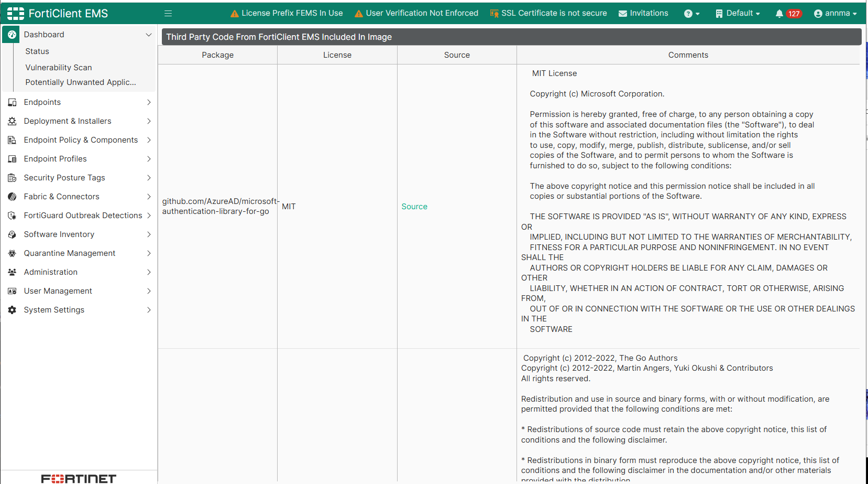
Task: Click the FortiGuard Outbreak Detections icon
Action: point(12,216)
